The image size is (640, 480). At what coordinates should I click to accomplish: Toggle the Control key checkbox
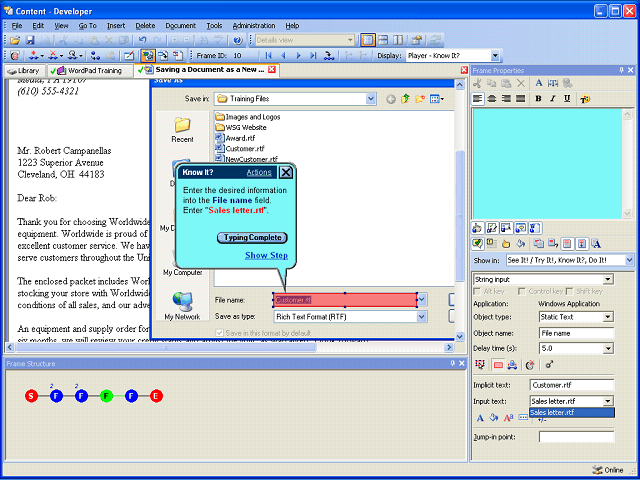pyautogui.click(x=521, y=291)
